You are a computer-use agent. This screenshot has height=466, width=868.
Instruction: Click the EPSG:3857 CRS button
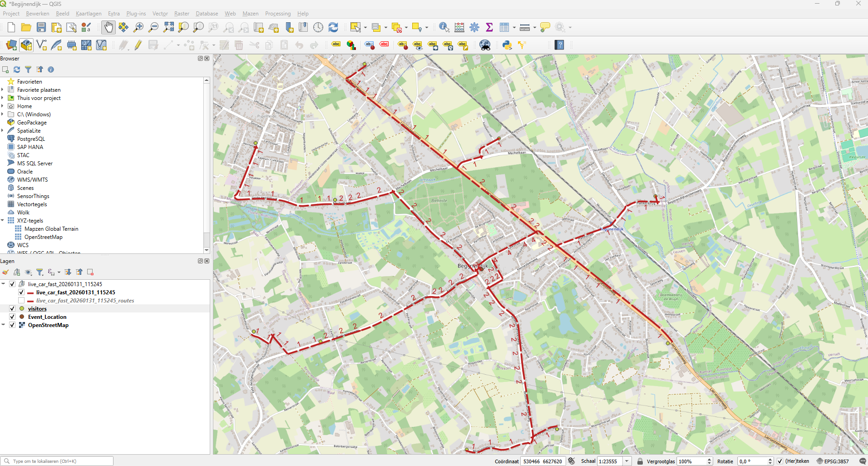833,461
